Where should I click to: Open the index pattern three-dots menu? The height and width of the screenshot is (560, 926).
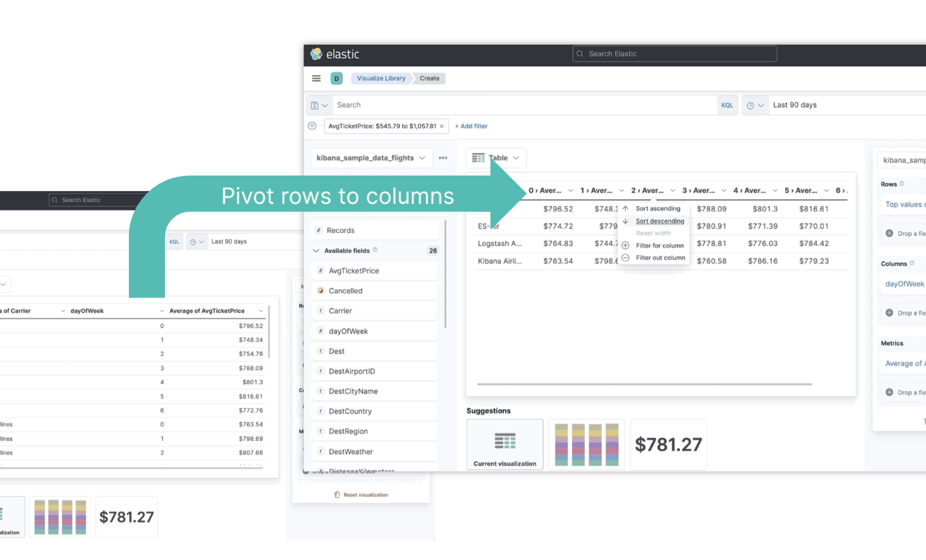(443, 158)
